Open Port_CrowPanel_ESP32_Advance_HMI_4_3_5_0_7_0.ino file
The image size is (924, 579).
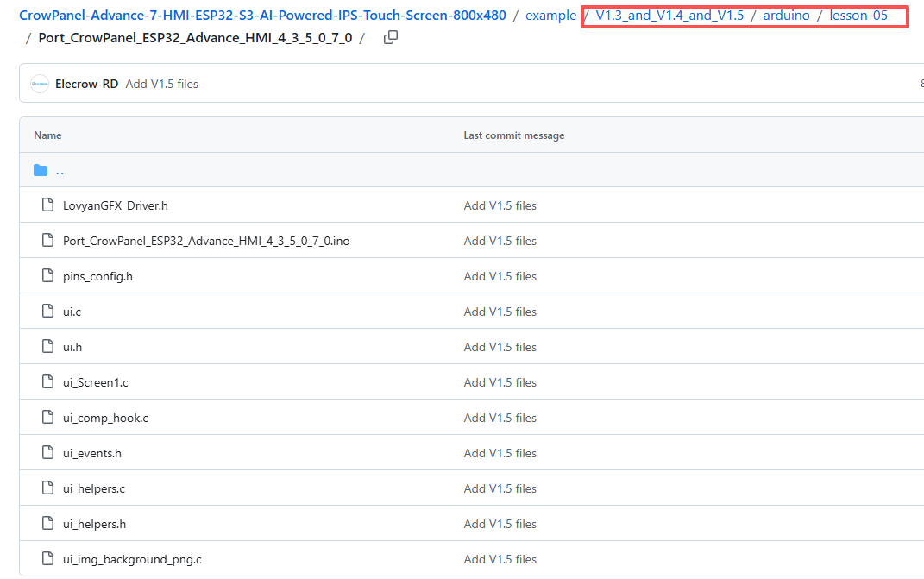pos(206,241)
